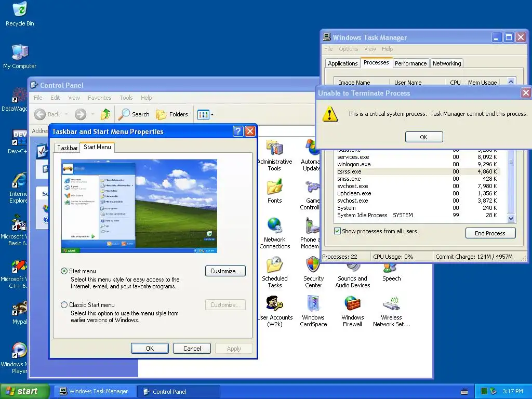Toggle the Folders pane button
Viewport: 532px width, 399px height.
(x=171, y=114)
